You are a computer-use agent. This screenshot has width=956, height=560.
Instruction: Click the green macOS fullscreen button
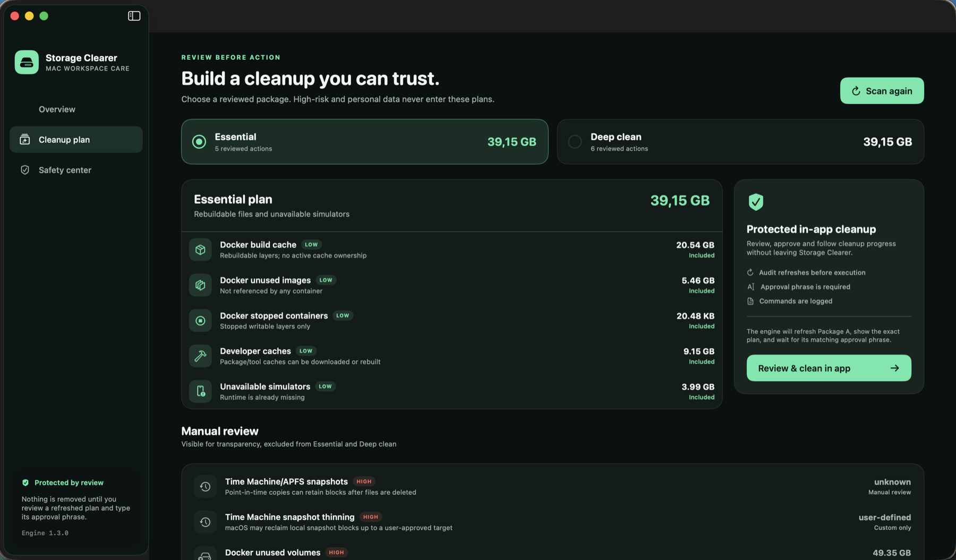tap(44, 16)
